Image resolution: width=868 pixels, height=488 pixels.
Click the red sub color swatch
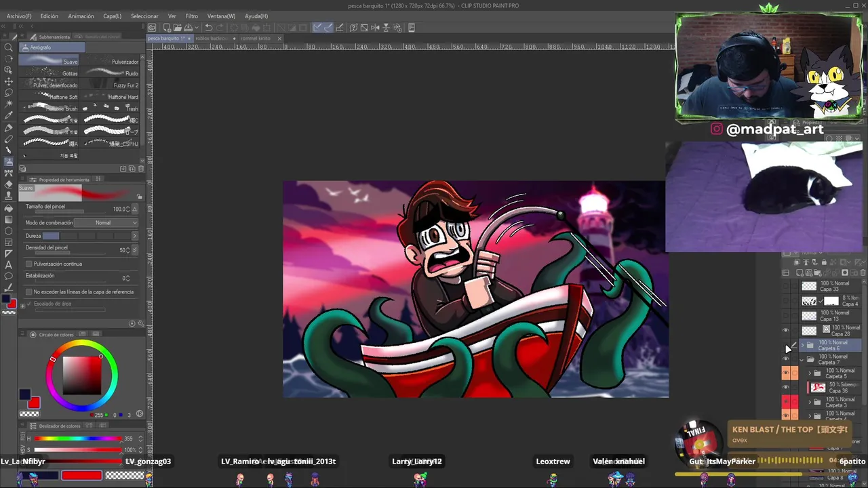[x=34, y=403]
